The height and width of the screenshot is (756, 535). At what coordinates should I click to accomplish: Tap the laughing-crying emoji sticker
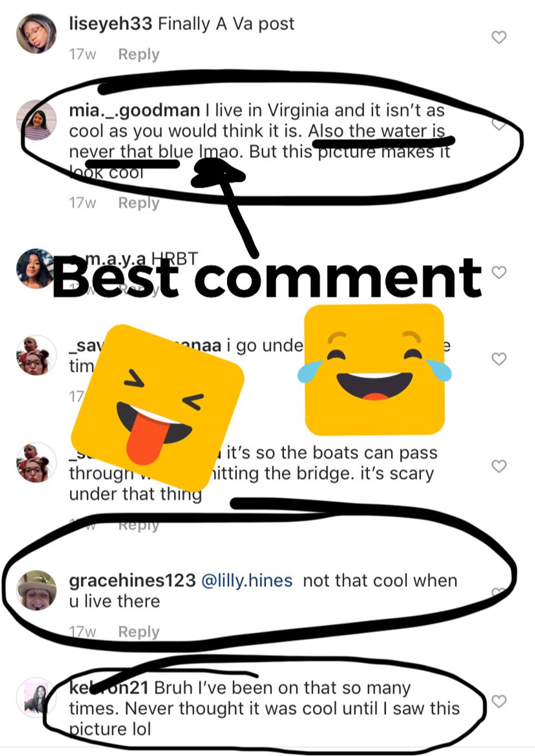coord(374,370)
